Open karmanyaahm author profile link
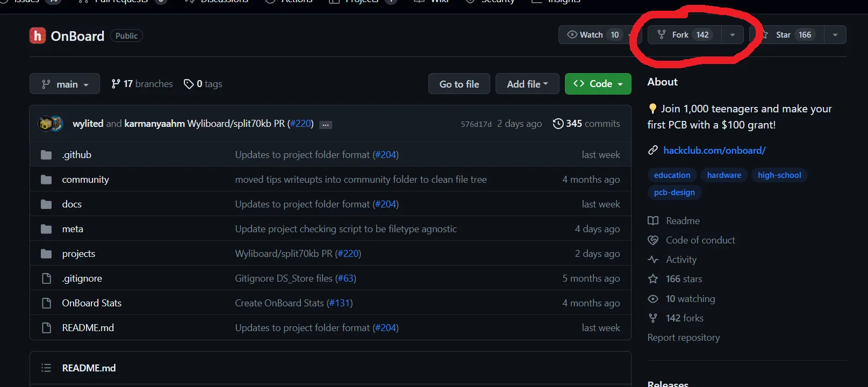The width and height of the screenshot is (868, 387). [154, 124]
